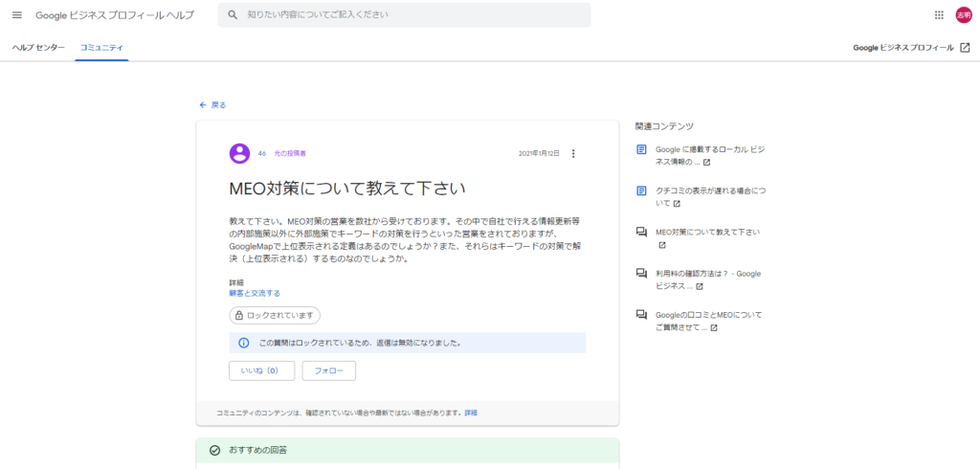Click the forum icon for MEO対策について教えて下さい
The height and width of the screenshot is (469, 980).
[641, 232]
